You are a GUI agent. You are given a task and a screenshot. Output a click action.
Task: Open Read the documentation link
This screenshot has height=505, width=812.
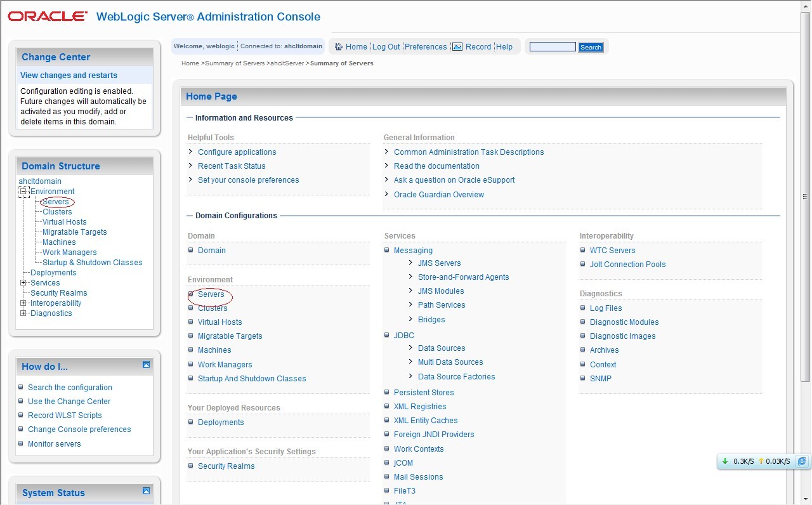pos(436,166)
